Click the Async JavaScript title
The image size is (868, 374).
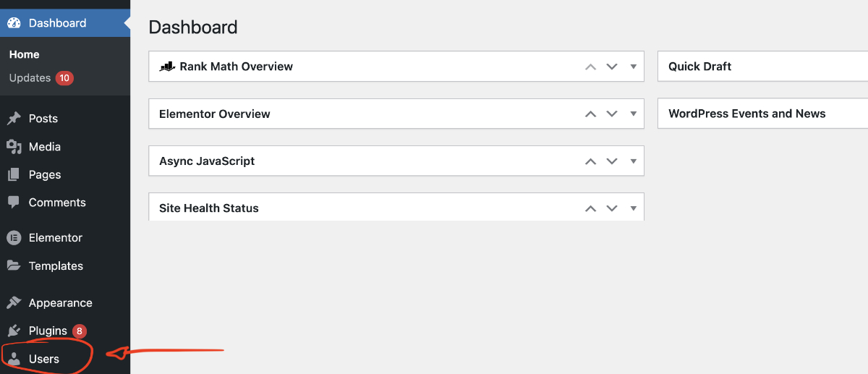[207, 161]
